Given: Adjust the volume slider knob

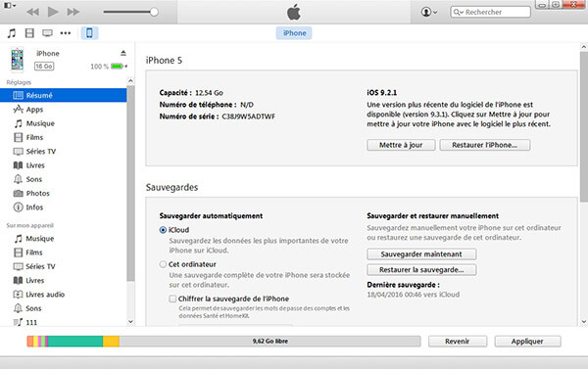Looking at the screenshot, I should click(x=154, y=12).
